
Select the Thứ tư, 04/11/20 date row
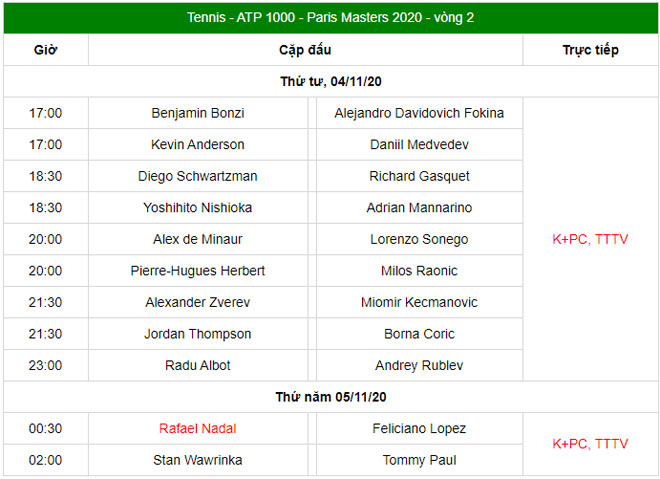pos(330,81)
